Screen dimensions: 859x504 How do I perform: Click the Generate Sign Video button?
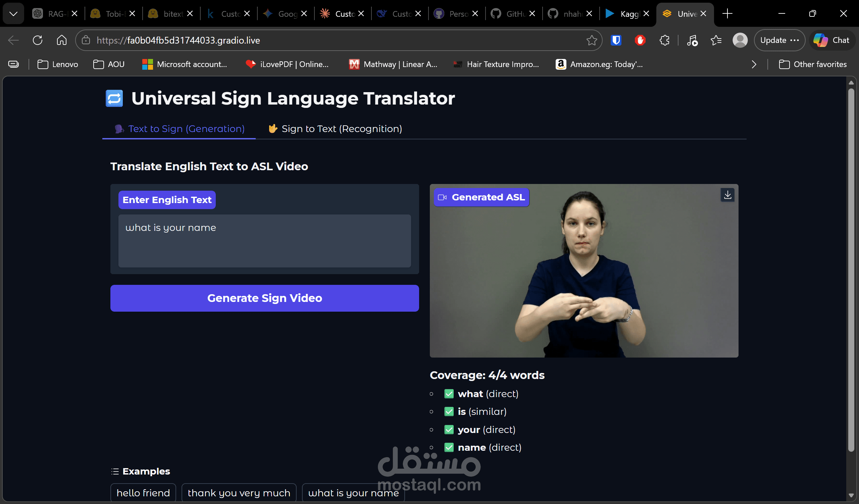click(264, 298)
